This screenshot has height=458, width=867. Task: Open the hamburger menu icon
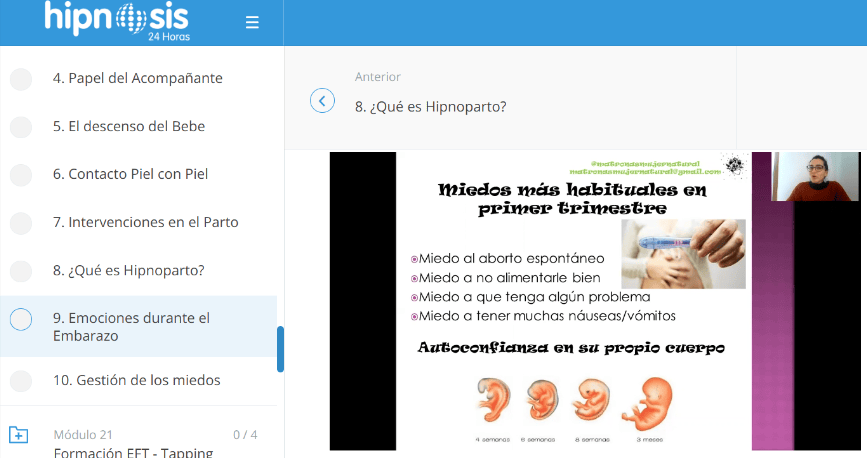[252, 23]
